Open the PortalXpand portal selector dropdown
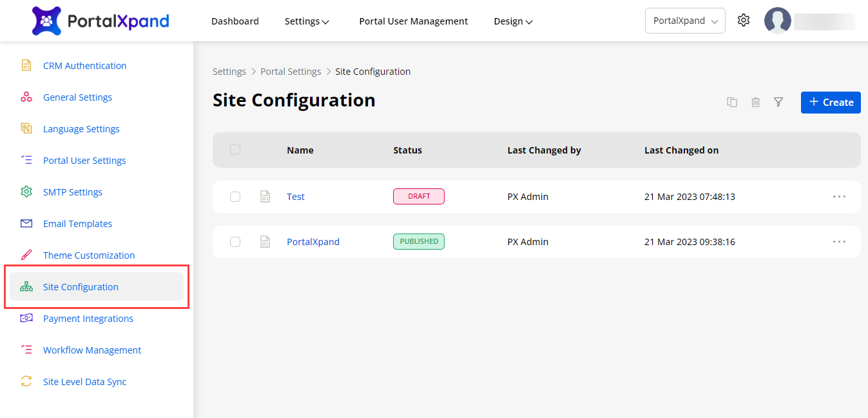The image size is (868, 418). (685, 21)
